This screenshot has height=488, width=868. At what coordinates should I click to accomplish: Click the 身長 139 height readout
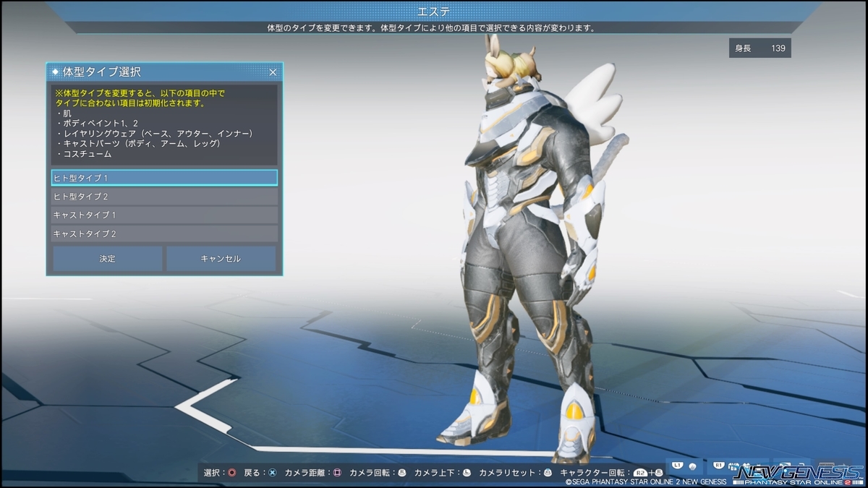point(759,48)
